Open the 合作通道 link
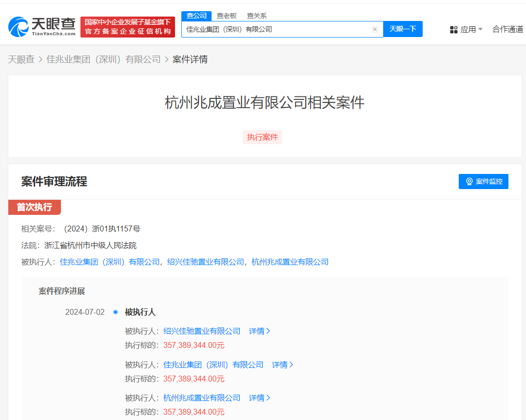This screenshot has height=420, width=526. point(509,30)
